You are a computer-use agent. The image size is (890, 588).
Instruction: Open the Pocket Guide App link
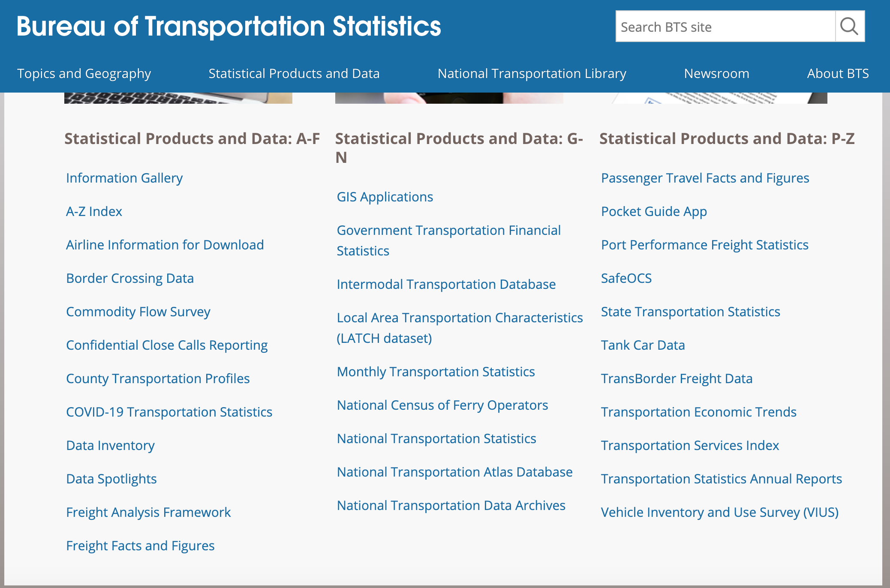pos(654,211)
